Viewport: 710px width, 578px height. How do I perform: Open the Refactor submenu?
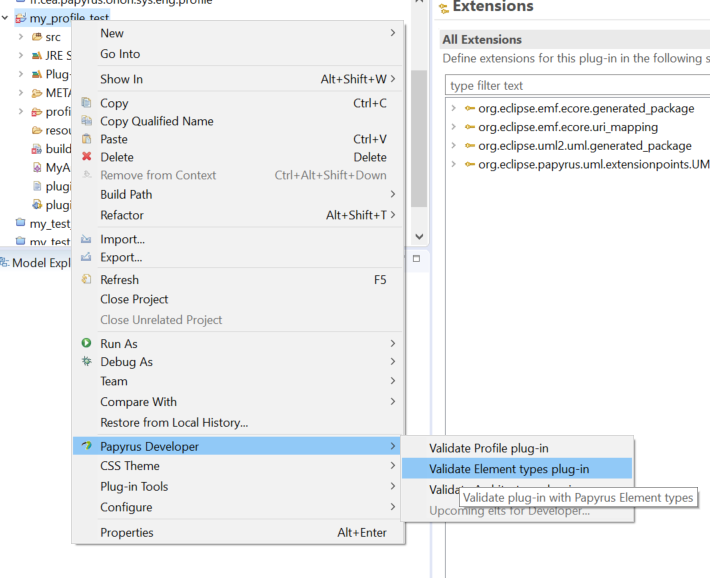(x=238, y=215)
